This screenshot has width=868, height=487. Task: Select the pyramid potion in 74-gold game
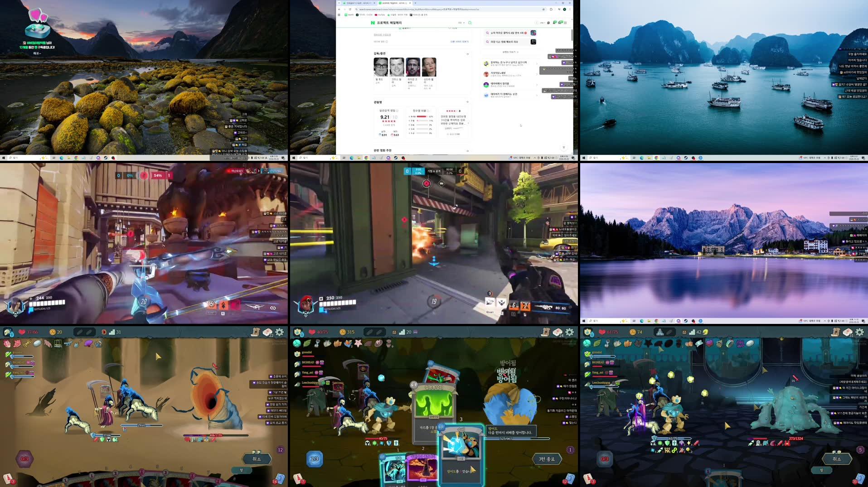tap(660, 332)
